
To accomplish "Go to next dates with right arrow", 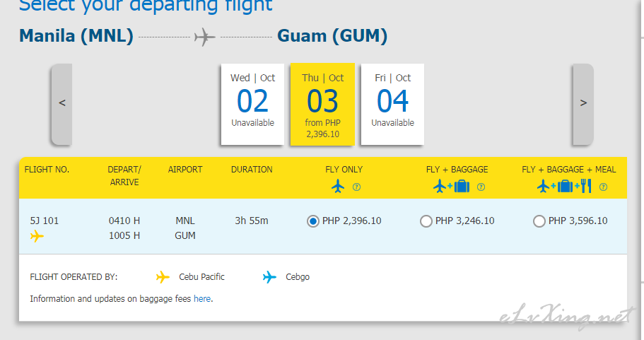I will click(582, 103).
